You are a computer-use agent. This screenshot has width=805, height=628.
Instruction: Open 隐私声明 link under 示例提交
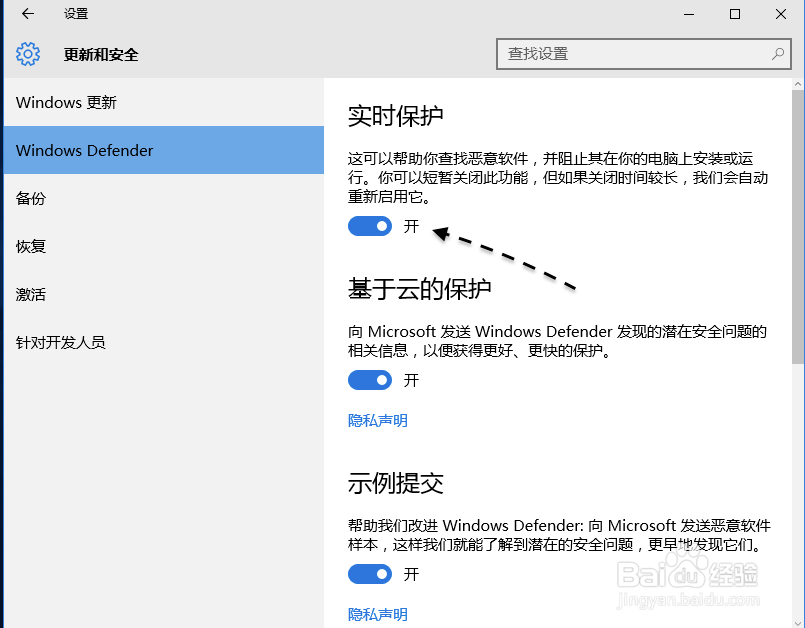[x=377, y=614]
